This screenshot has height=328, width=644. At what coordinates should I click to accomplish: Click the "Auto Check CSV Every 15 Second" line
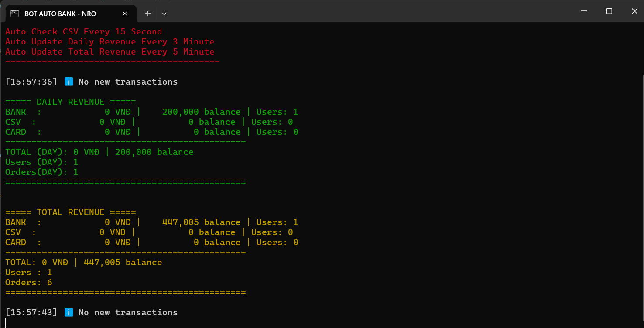pos(84,32)
